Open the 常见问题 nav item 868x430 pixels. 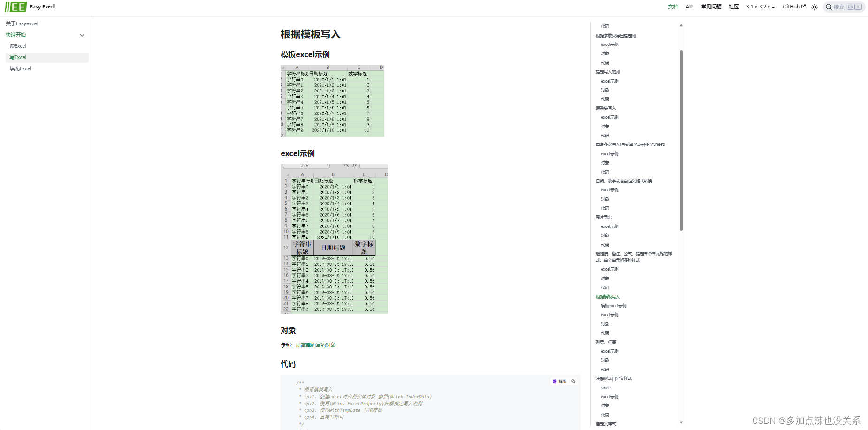pos(711,7)
